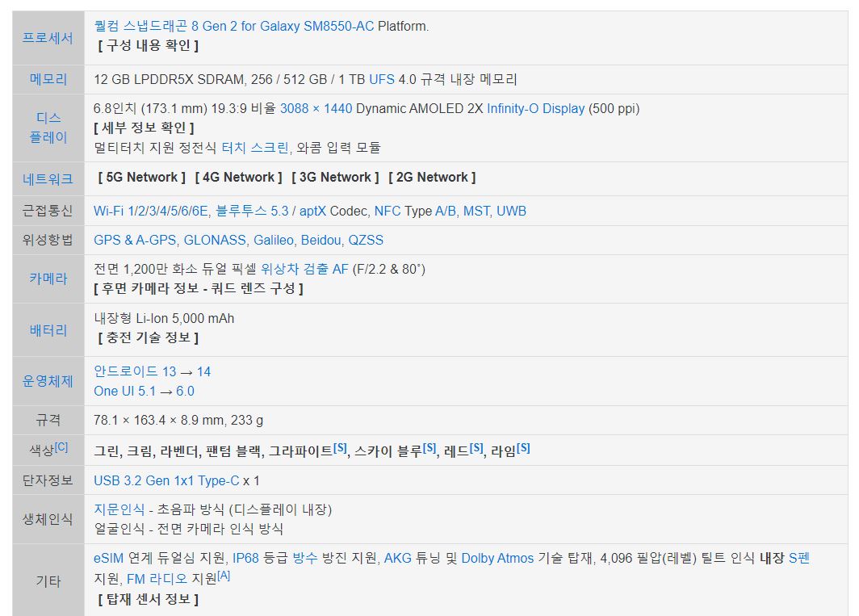The width and height of the screenshot is (859, 616).
Task: Click the 생체인식 row label
Action: (x=48, y=519)
